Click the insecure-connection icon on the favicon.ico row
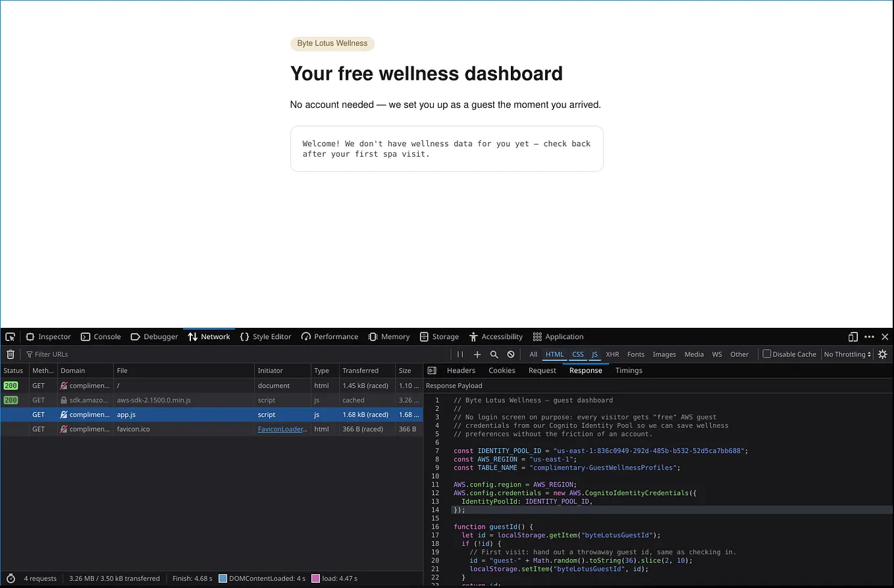This screenshot has height=588, width=894. coord(64,429)
